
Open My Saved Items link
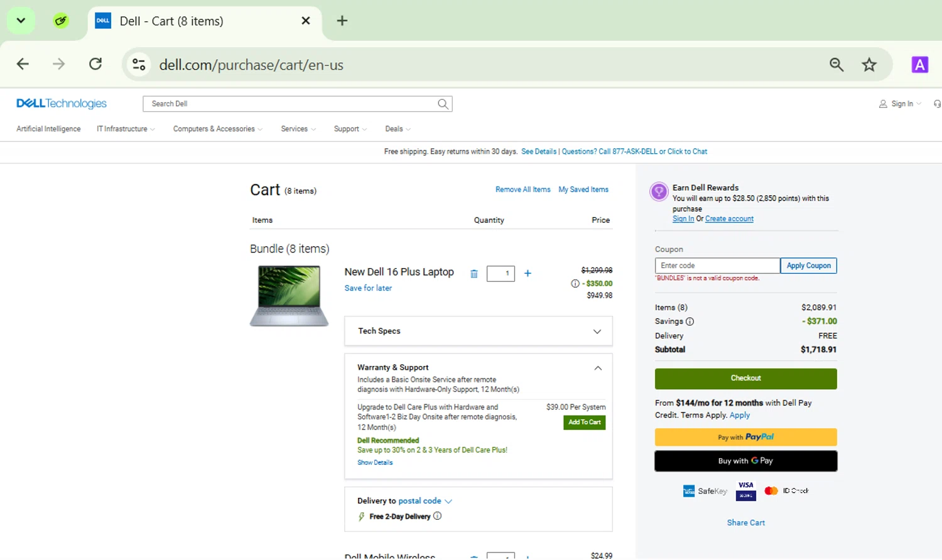(583, 190)
